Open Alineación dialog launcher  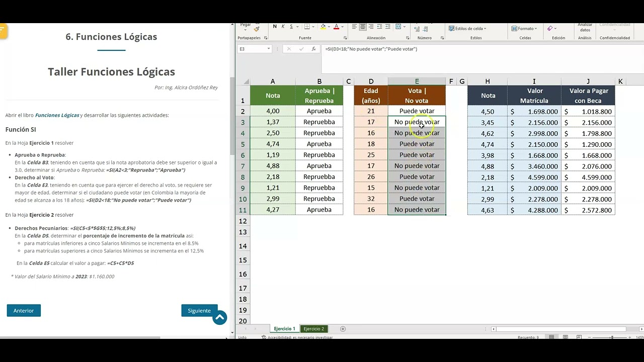pyautogui.click(x=408, y=38)
